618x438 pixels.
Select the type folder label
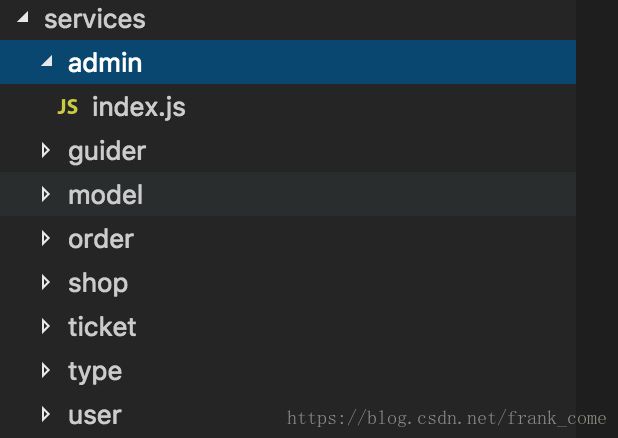pyautogui.click(x=95, y=372)
